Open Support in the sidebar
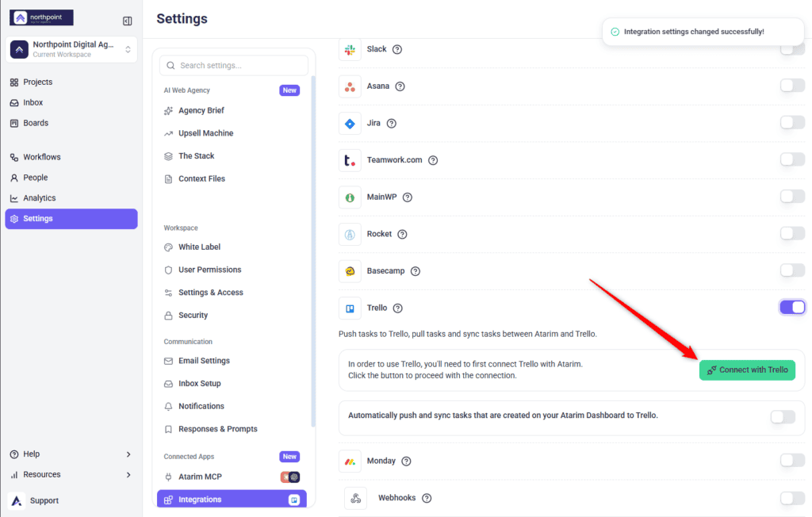Viewport: 812px width, 517px height. [x=71, y=500]
